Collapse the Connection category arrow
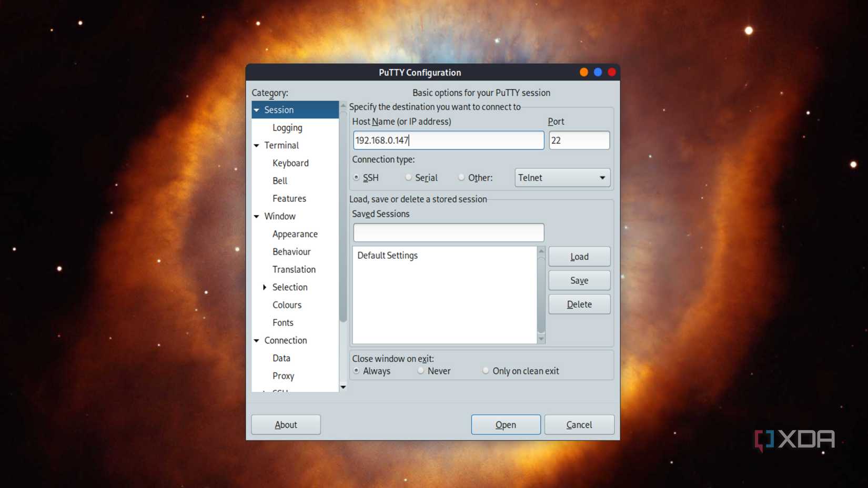868x488 pixels. (x=257, y=341)
